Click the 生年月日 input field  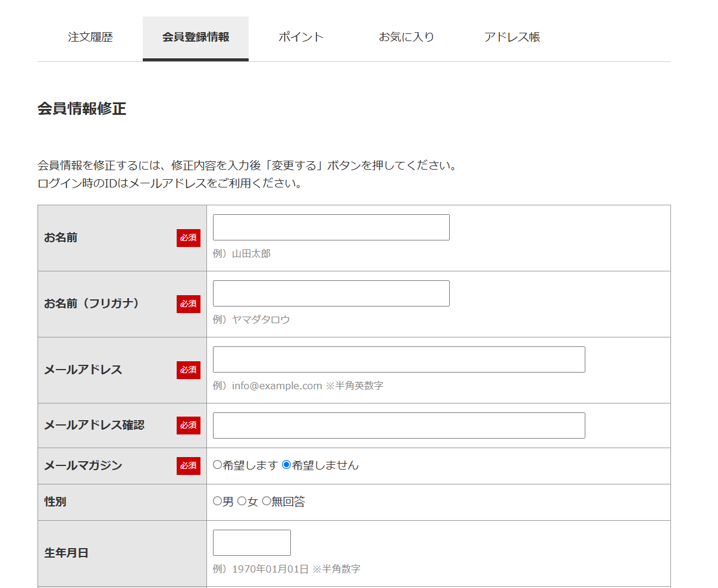click(252, 542)
